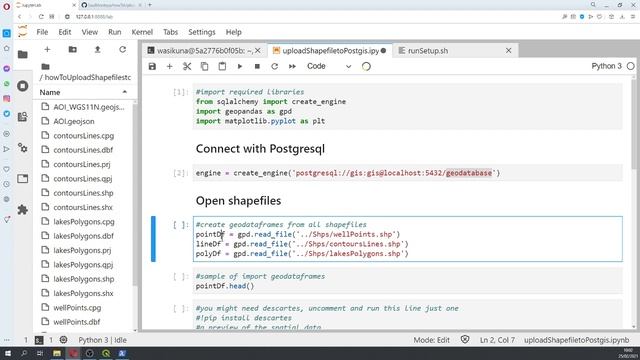Click the import libraries code cell
640x360 pixels.
(x=407, y=107)
